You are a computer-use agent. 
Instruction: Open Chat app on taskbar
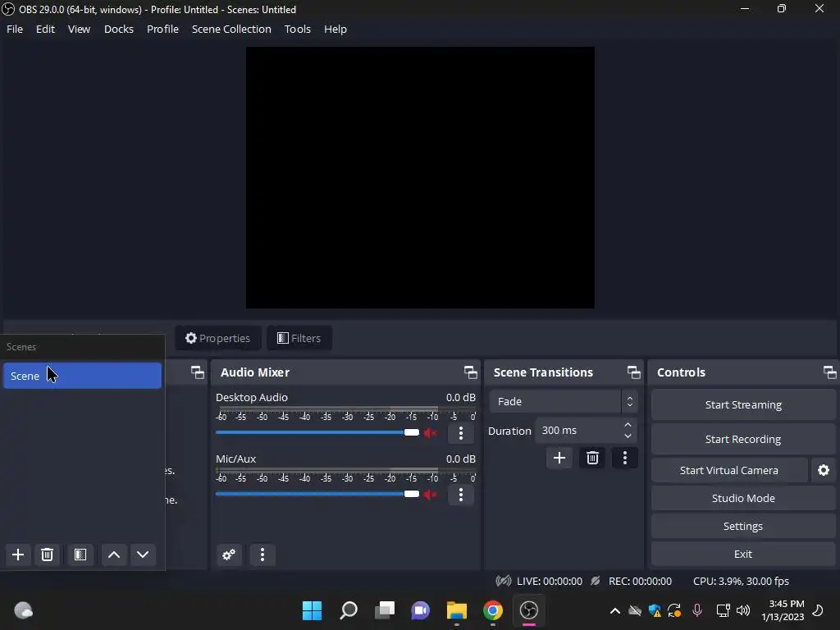(421, 610)
